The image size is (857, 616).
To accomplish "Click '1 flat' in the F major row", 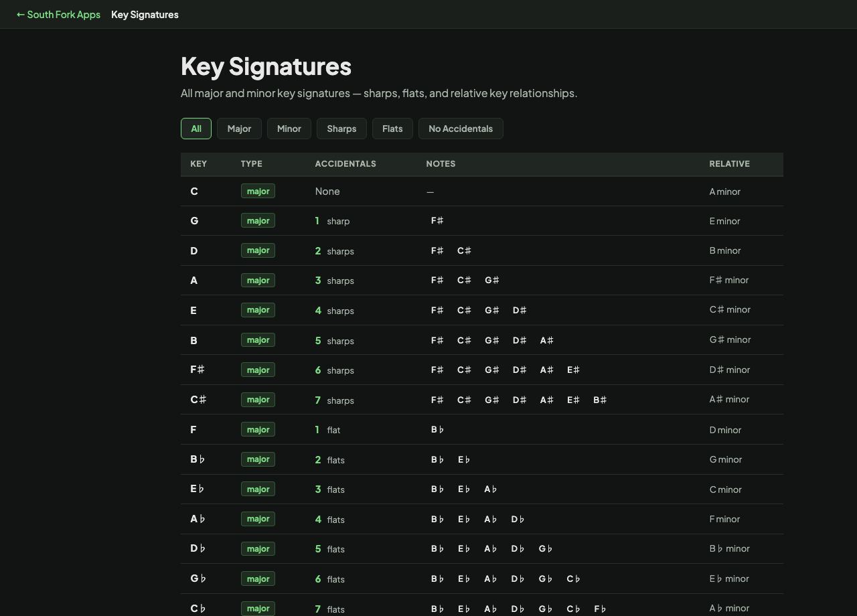I will [328, 430].
